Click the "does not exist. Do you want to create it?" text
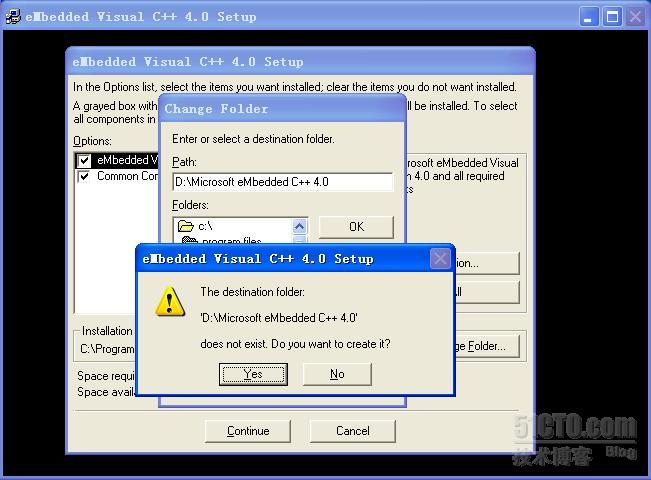 tap(295, 344)
